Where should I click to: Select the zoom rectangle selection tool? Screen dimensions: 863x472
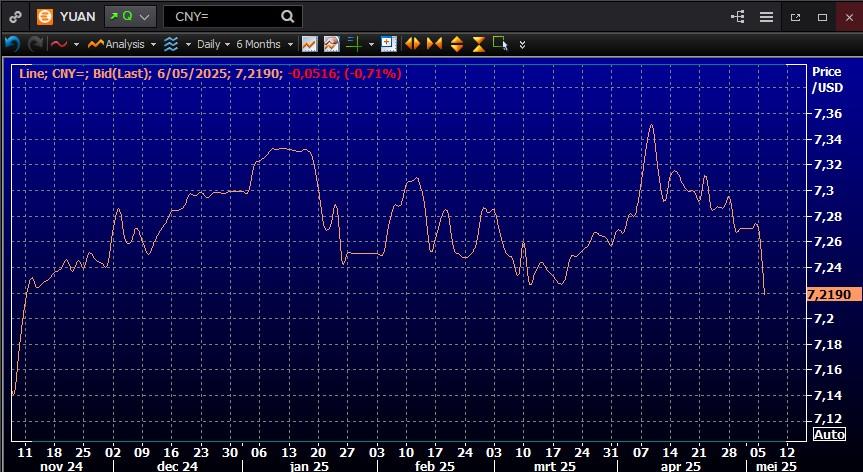pos(500,44)
